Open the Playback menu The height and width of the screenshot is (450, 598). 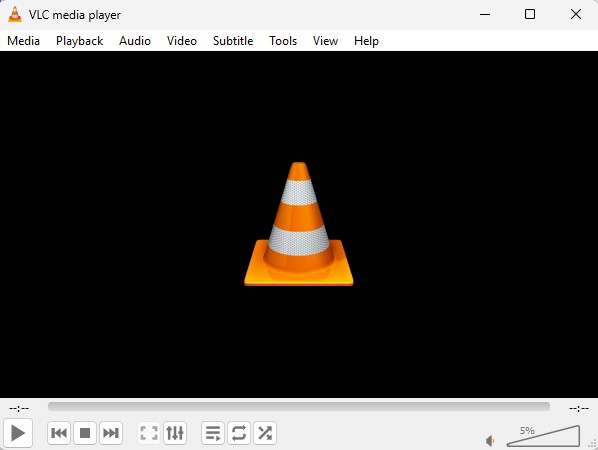tap(79, 41)
